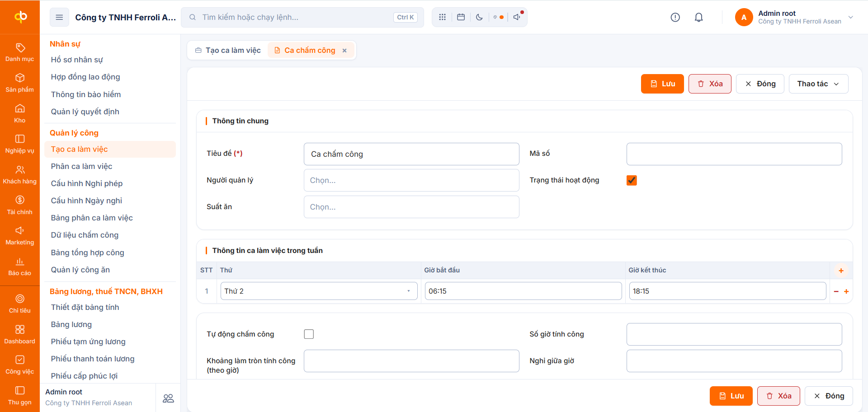The image size is (868, 412).
Task: Open Dữ liệu chấm công menu item
Action: point(85,235)
